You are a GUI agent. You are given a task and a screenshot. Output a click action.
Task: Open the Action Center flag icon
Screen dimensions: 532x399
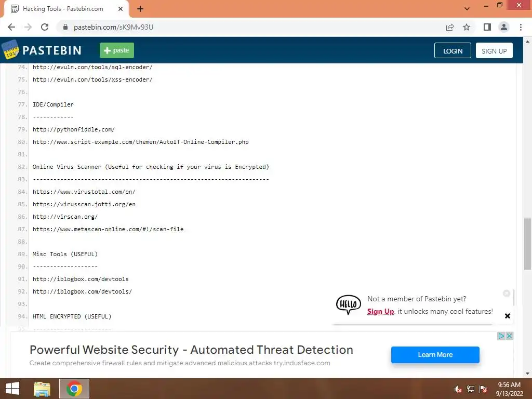pyautogui.click(x=483, y=389)
